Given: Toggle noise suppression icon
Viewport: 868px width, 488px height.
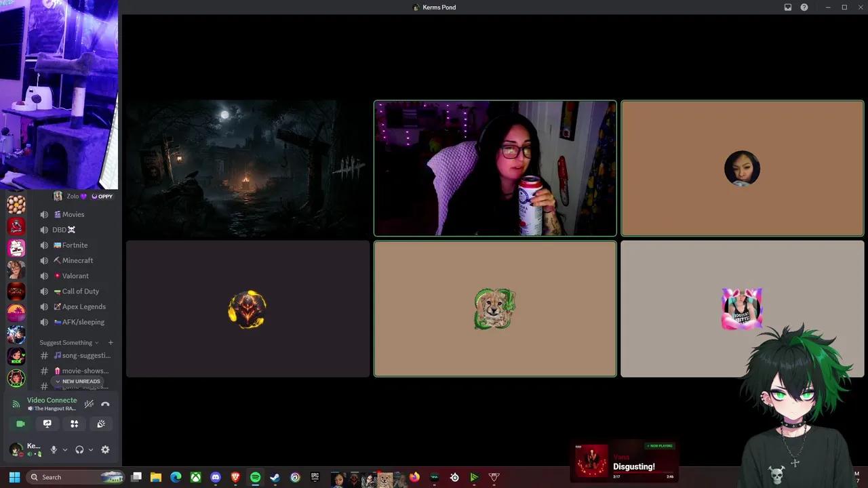Looking at the screenshot, I should click(89, 404).
